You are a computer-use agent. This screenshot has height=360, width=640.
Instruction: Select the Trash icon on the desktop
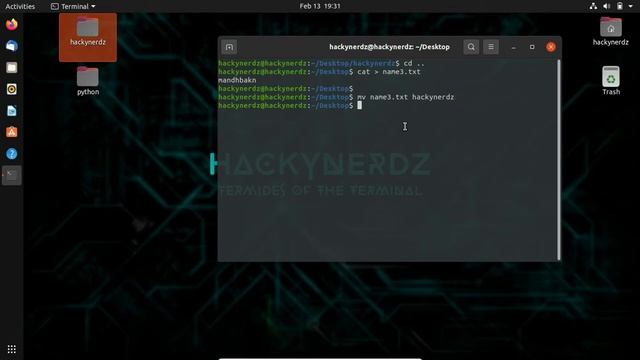click(611, 81)
